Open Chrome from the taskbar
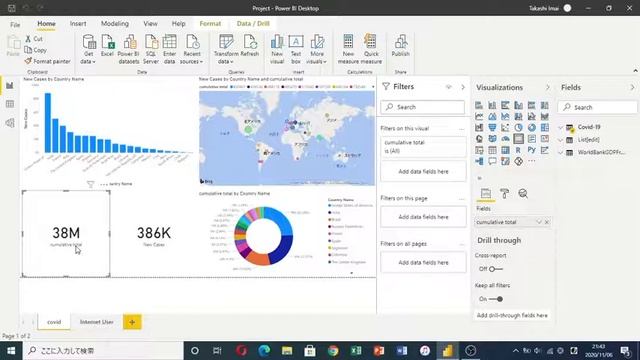Image resolution: width=640 pixels, height=360 pixels. tap(333, 351)
